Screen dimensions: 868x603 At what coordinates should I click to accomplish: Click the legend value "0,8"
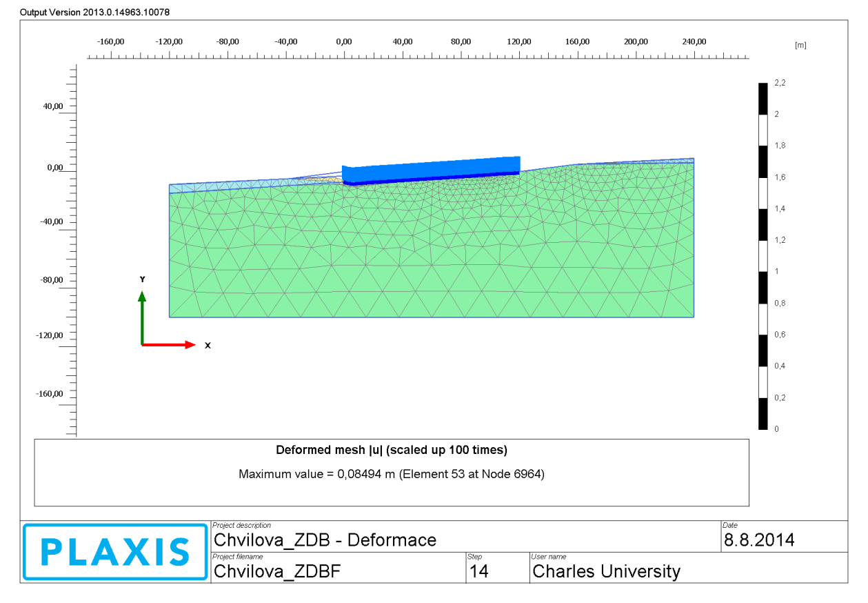(780, 303)
